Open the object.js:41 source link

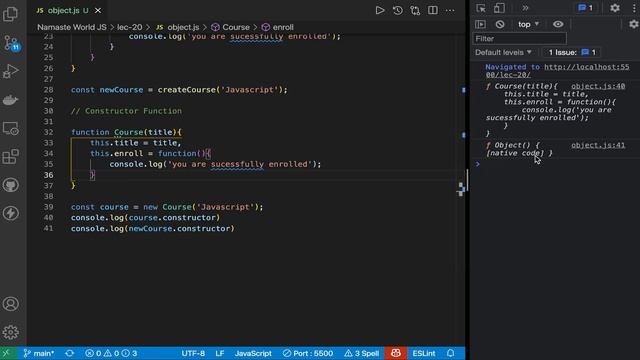(598, 145)
